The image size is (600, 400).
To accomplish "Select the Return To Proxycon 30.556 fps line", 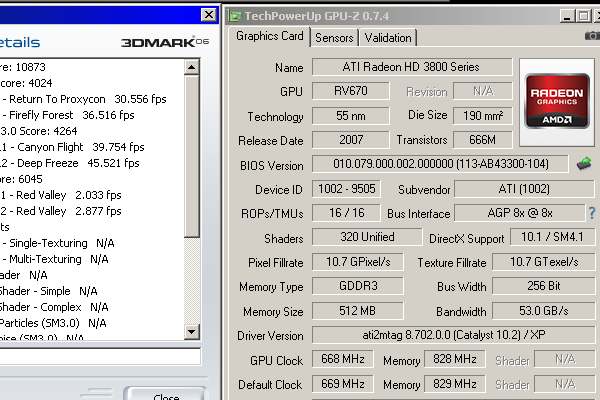I will pyautogui.click(x=84, y=99).
